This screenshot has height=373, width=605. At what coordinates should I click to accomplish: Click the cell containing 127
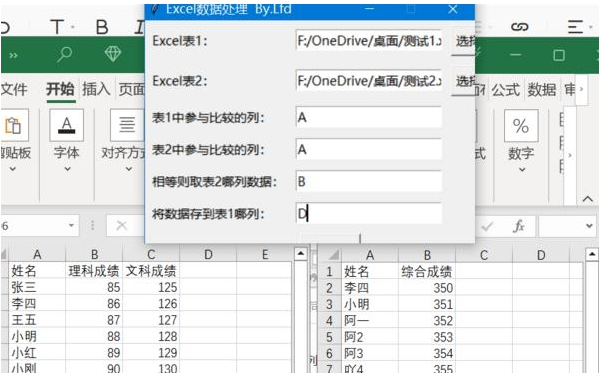point(151,320)
